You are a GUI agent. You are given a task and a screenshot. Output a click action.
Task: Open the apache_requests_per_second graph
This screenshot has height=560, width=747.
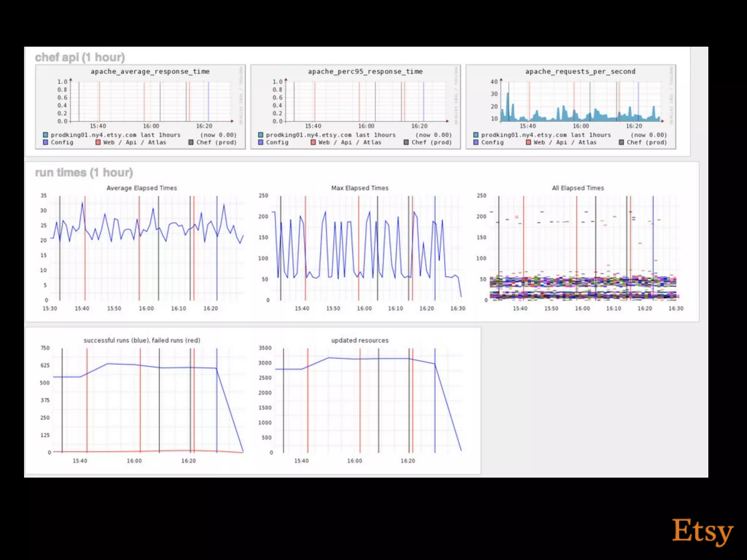pyautogui.click(x=581, y=101)
